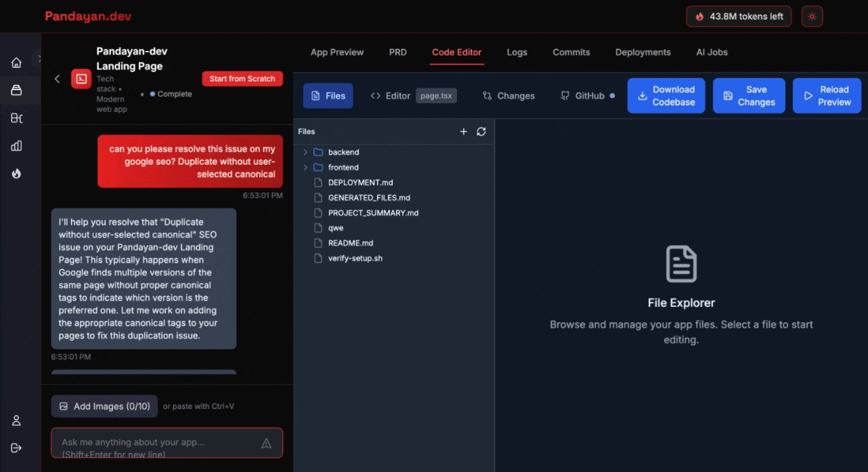868x472 pixels.
Task: Click the home icon in the sidebar
Action: (16, 63)
